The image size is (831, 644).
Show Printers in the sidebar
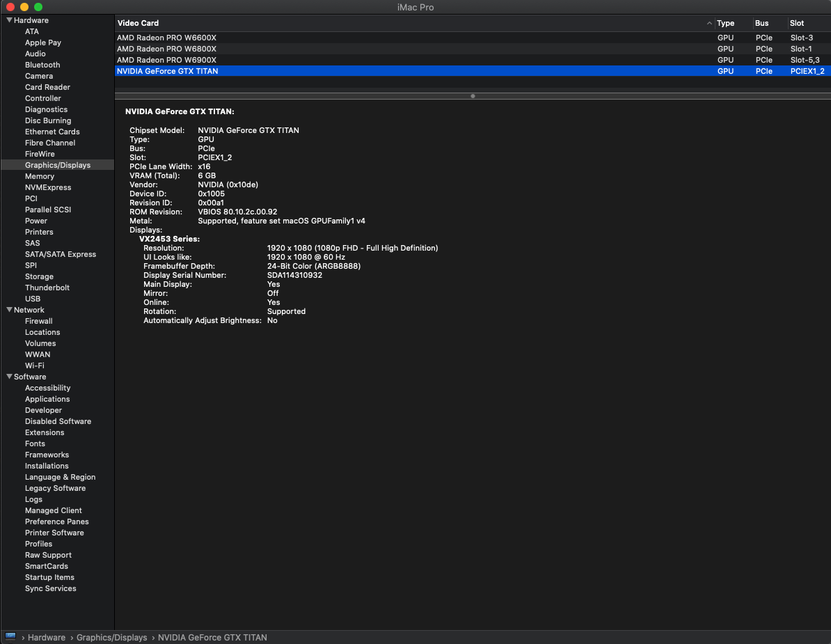(39, 232)
